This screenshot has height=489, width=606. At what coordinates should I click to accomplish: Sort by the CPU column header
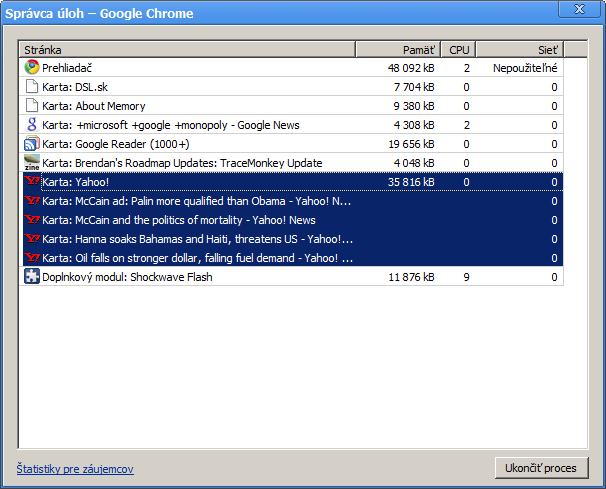coord(458,50)
